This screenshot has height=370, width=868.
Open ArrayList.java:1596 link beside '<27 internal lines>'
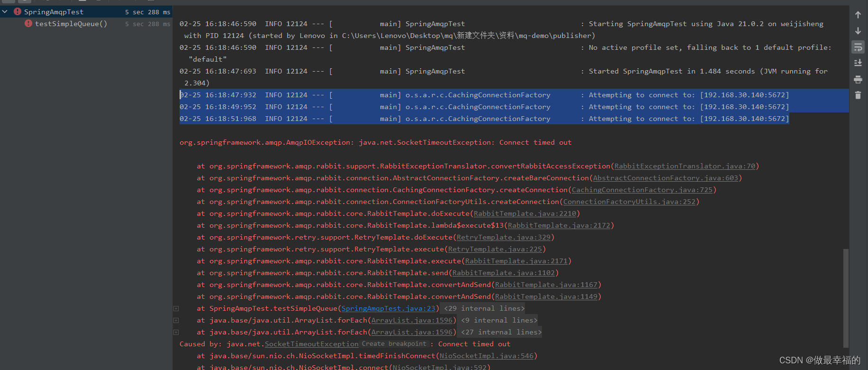pyautogui.click(x=412, y=332)
